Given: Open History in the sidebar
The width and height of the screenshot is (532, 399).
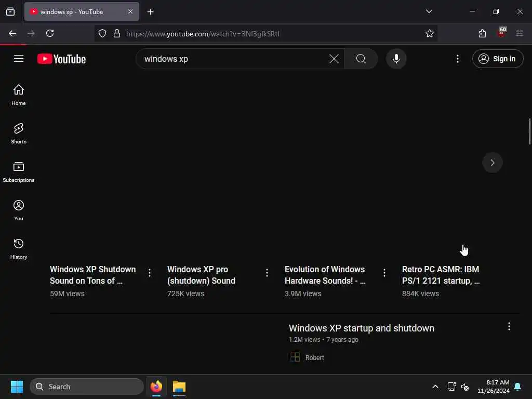Looking at the screenshot, I should (19, 249).
